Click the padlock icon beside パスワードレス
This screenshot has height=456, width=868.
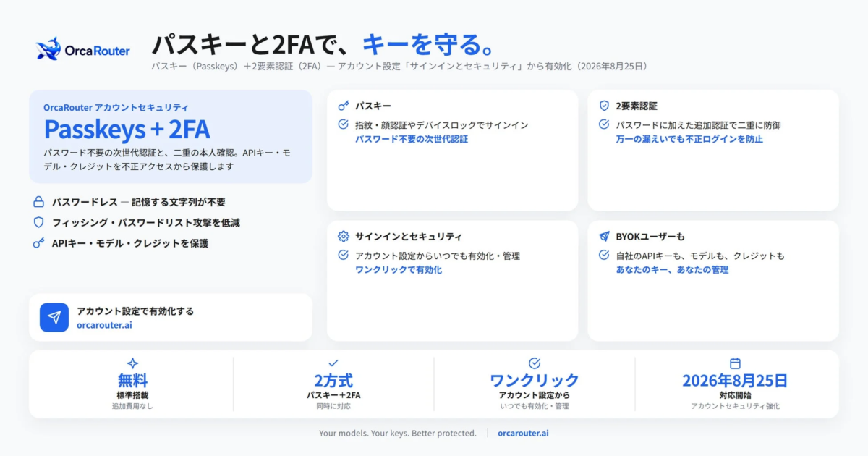[x=38, y=202]
